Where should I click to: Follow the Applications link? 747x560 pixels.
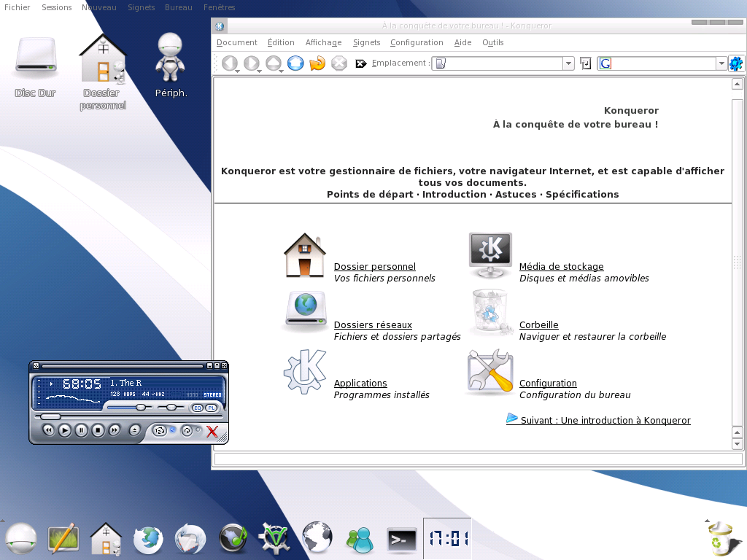click(x=360, y=384)
